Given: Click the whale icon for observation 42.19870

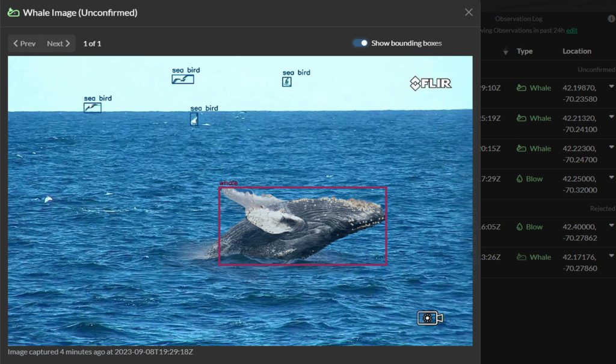Looking at the screenshot, I should (x=522, y=88).
